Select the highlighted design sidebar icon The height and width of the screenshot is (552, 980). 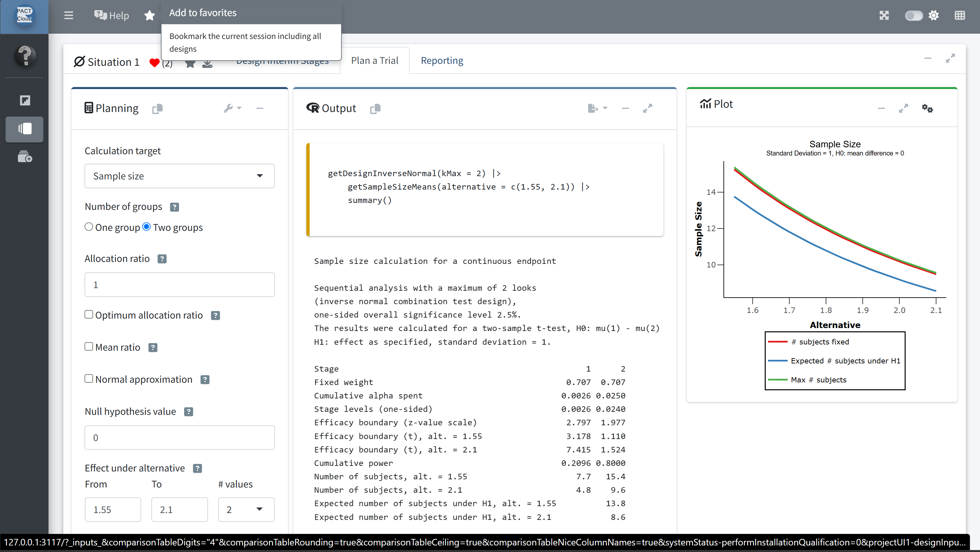25,129
